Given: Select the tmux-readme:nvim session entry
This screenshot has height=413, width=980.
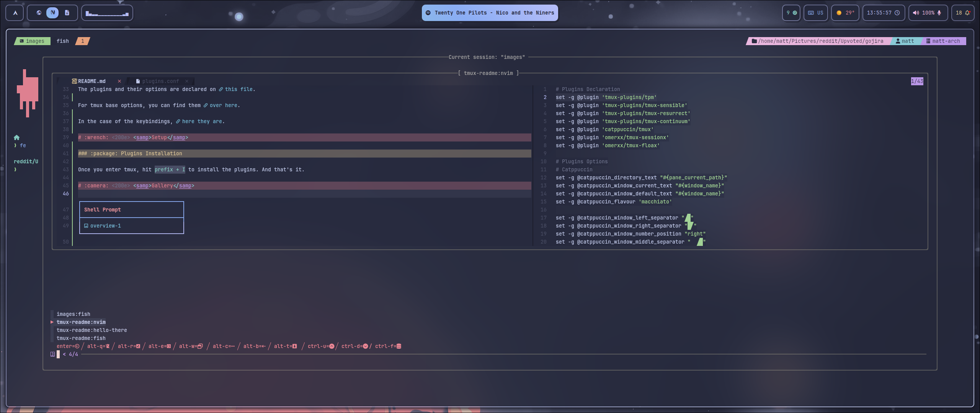Looking at the screenshot, I should (x=80, y=322).
